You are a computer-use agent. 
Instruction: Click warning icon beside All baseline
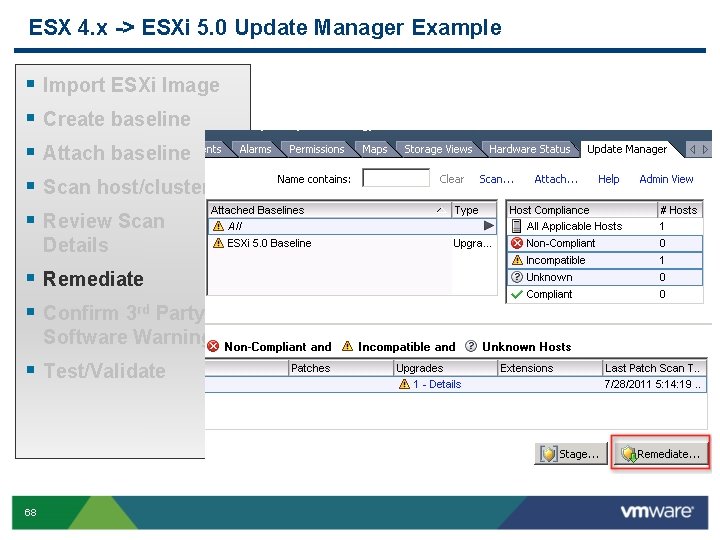coord(219,226)
